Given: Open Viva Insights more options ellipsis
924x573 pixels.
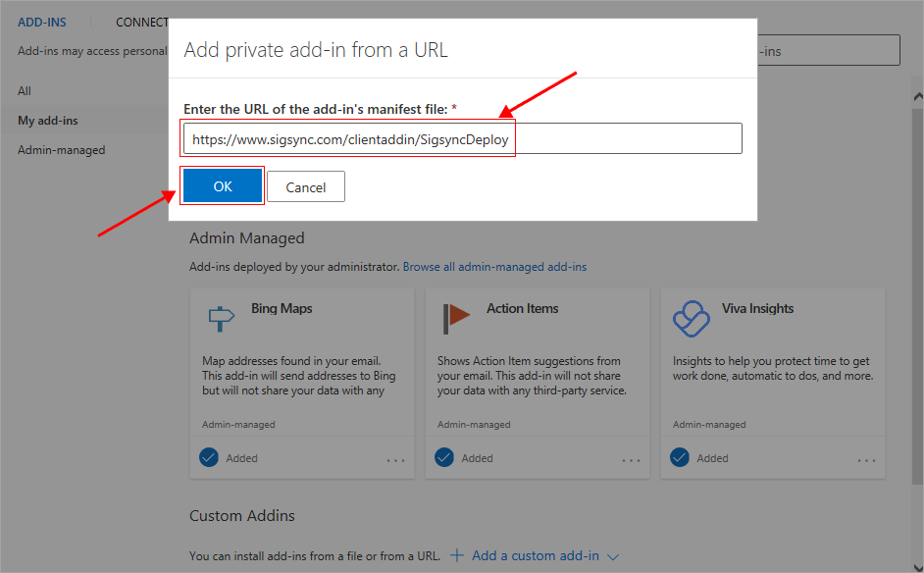Looking at the screenshot, I should point(866,459).
